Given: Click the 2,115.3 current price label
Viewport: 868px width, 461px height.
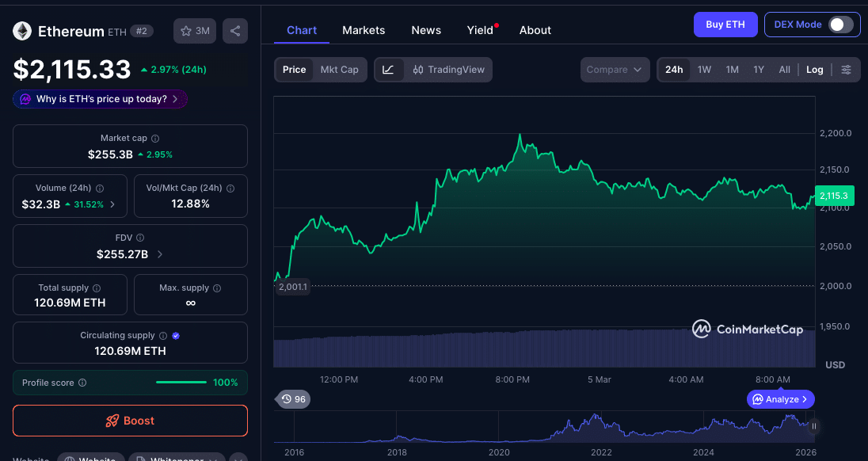Looking at the screenshot, I should pos(834,196).
